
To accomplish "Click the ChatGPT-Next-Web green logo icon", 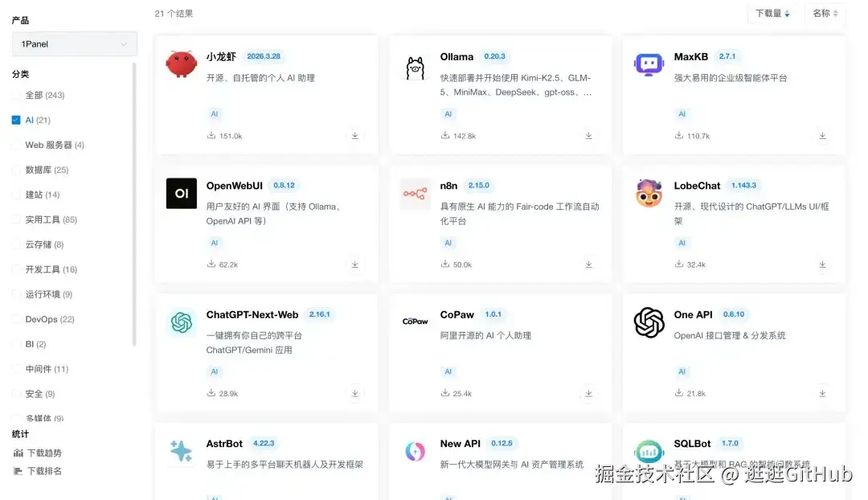I will 182,322.
